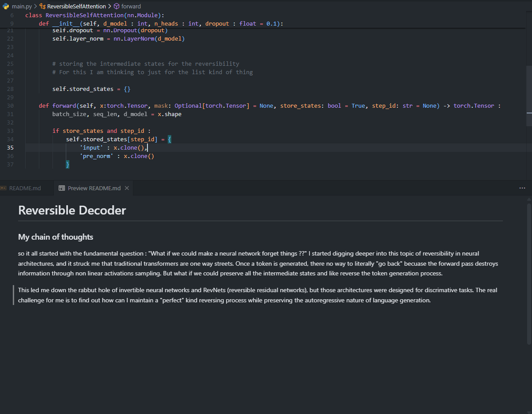Viewport: 532px width, 414px height.
Task: Click line number 30 in the gutter
Action: (x=11, y=105)
